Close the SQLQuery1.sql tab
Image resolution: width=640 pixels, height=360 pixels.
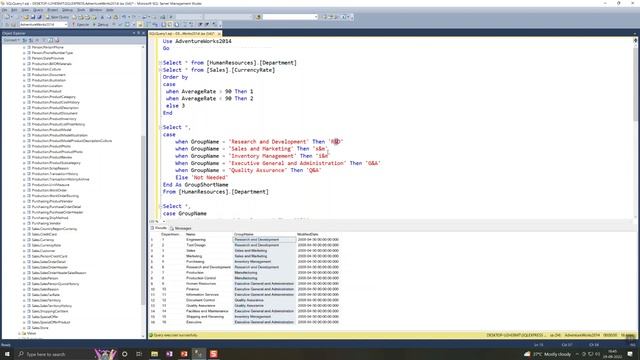219,33
